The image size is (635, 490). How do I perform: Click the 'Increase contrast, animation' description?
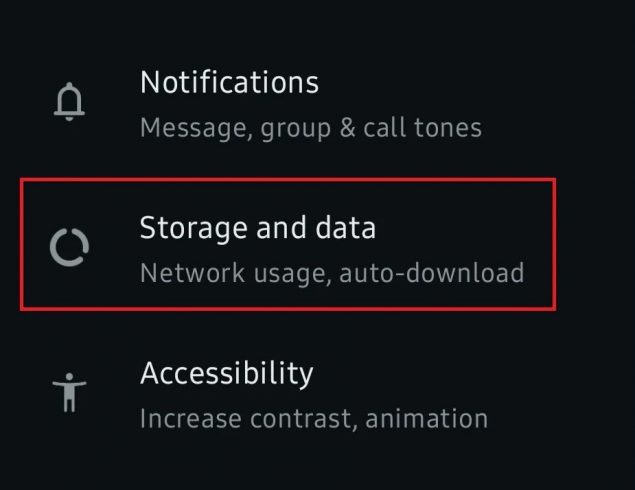point(313,418)
